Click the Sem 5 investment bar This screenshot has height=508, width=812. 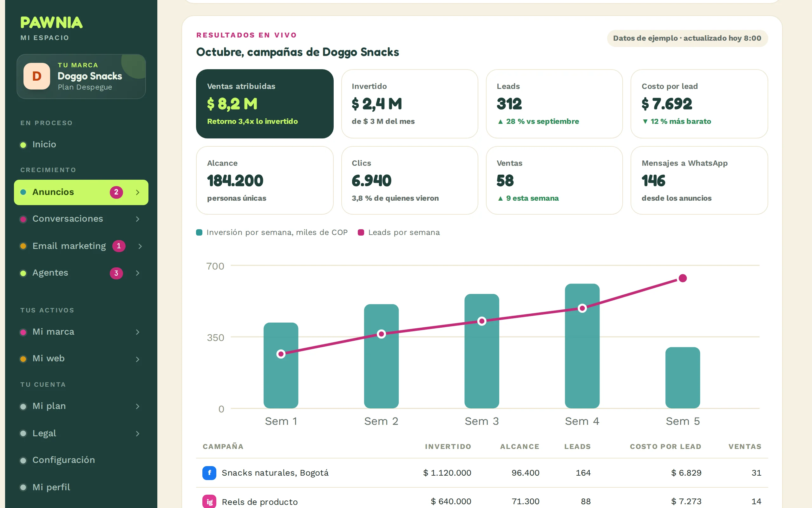[x=683, y=378]
